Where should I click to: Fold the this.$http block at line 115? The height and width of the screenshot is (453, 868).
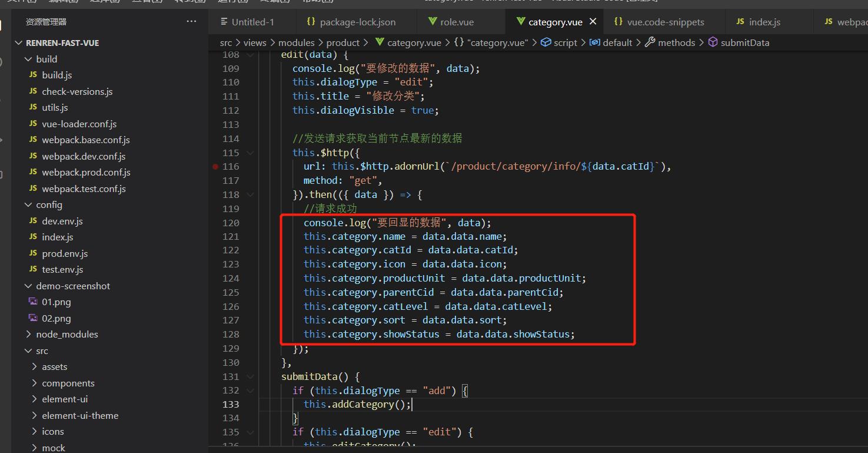coord(251,153)
